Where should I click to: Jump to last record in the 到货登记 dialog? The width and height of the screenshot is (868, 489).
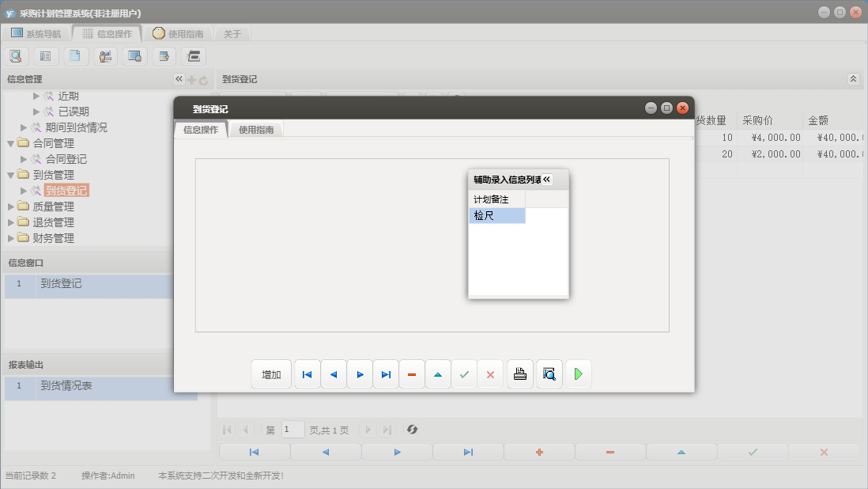tap(386, 374)
